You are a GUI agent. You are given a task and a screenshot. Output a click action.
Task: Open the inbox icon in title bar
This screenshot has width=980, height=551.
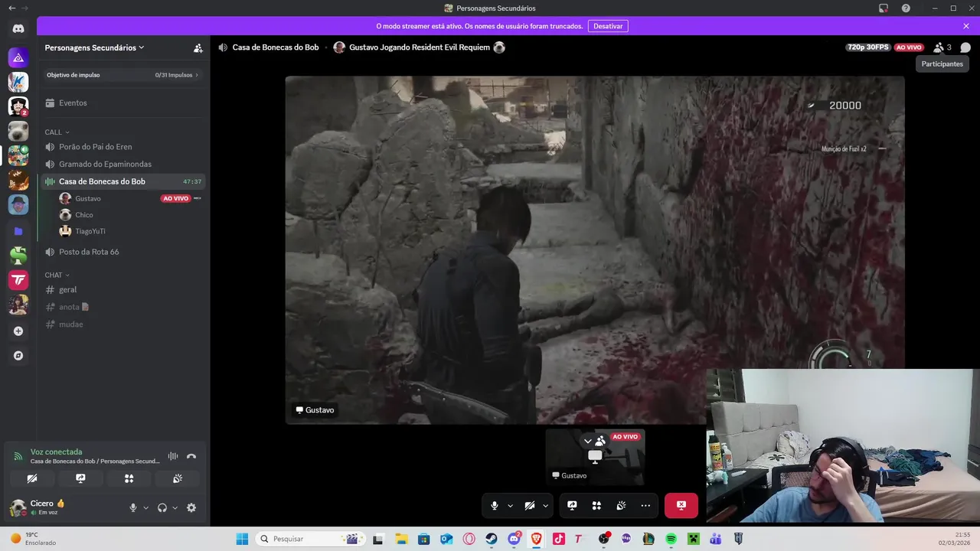pyautogui.click(x=884, y=8)
